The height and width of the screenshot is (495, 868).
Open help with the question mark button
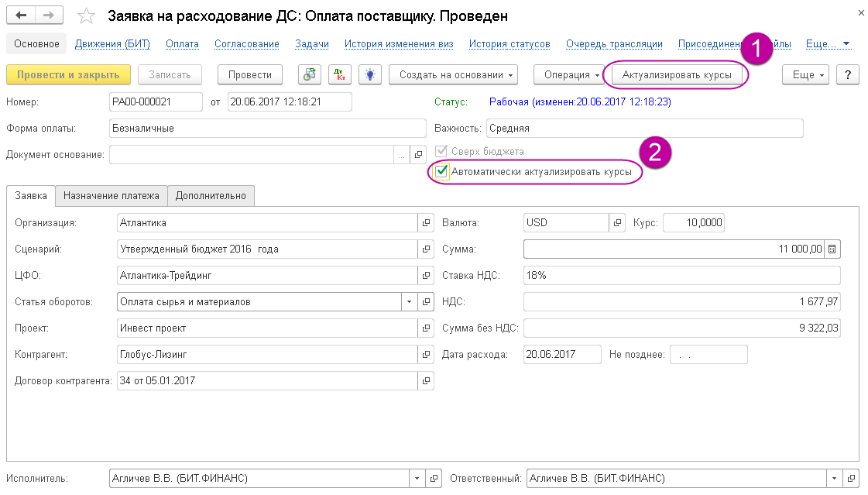[848, 74]
